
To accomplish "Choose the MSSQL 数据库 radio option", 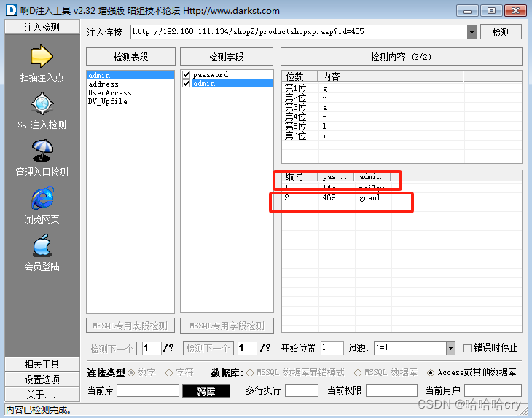I will click(358, 373).
